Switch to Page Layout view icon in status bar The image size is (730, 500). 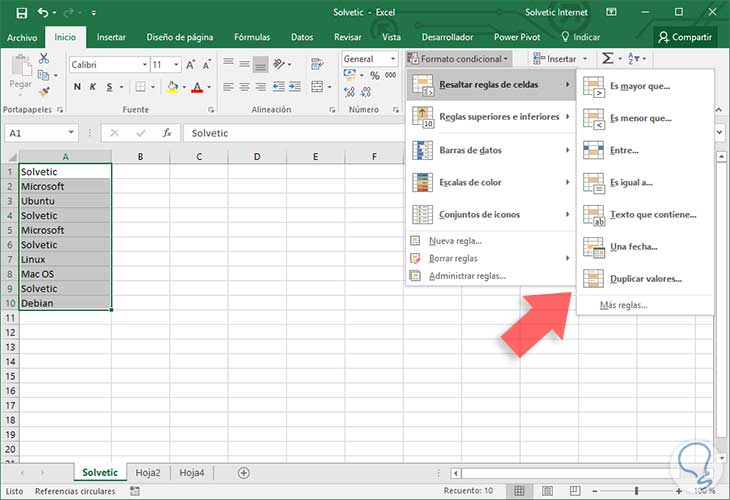pyautogui.click(x=548, y=491)
